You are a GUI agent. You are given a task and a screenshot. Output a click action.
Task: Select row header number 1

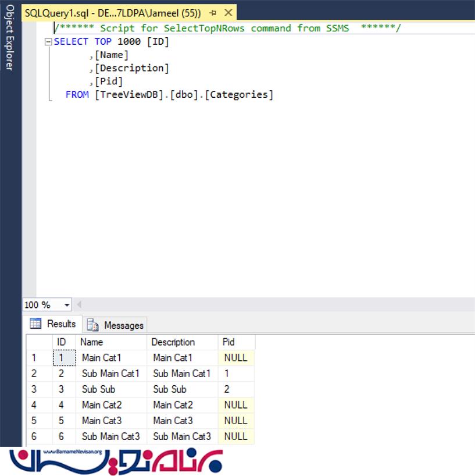pos(40,358)
